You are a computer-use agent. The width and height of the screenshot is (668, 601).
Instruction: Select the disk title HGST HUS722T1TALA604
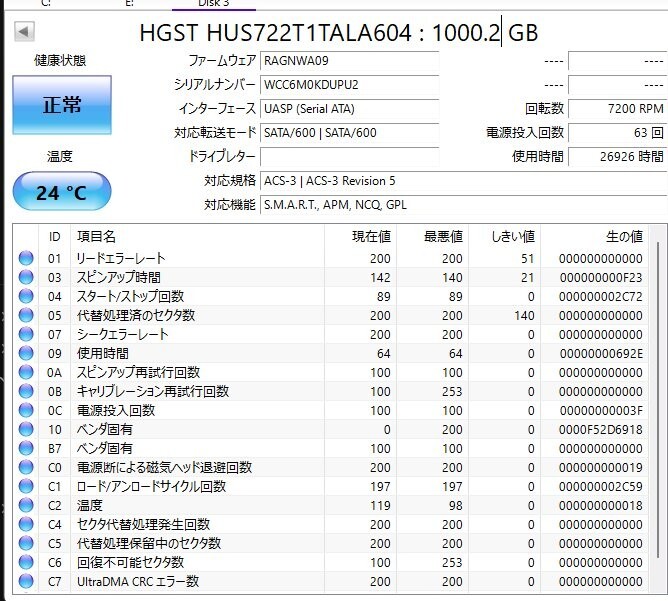(x=276, y=32)
